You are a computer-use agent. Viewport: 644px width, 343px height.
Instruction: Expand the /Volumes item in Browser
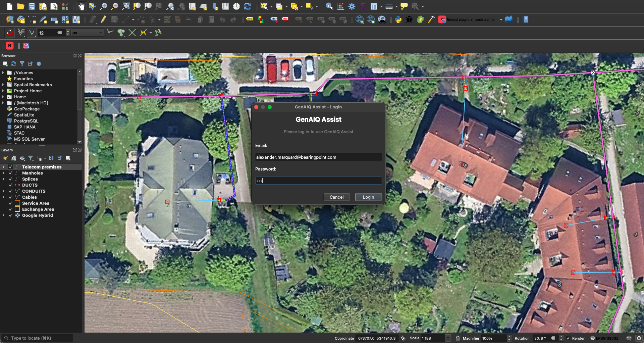point(3,73)
